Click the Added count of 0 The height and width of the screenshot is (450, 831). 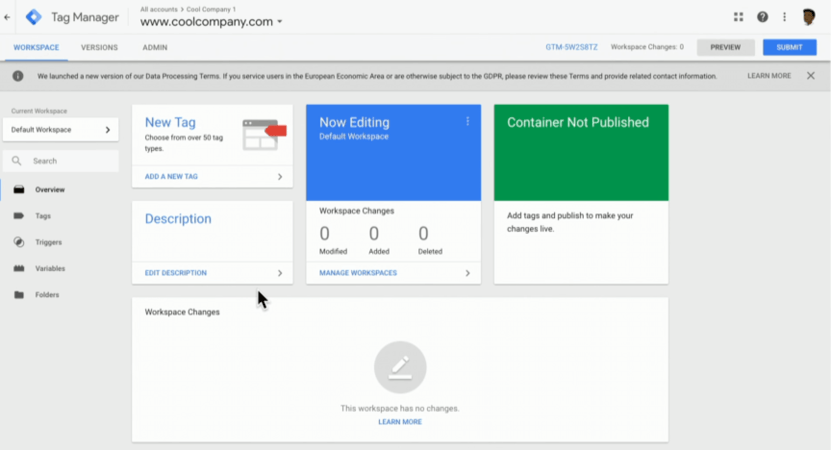pos(374,234)
